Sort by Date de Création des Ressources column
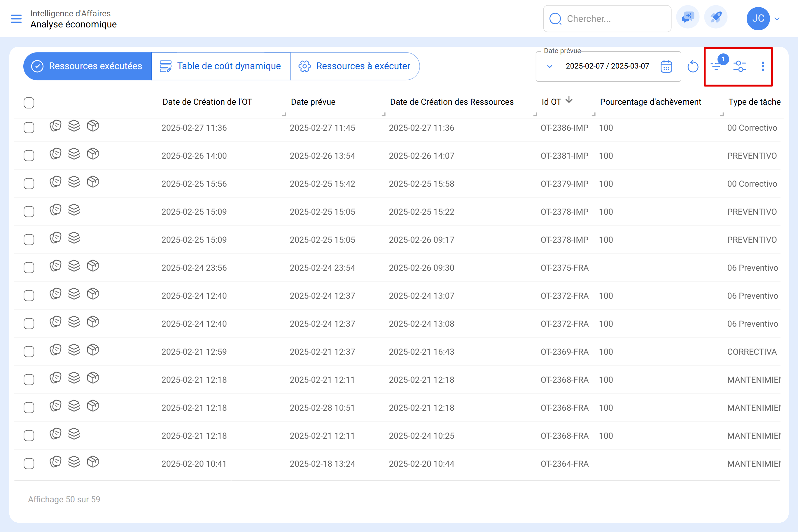798x532 pixels. click(452, 102)
